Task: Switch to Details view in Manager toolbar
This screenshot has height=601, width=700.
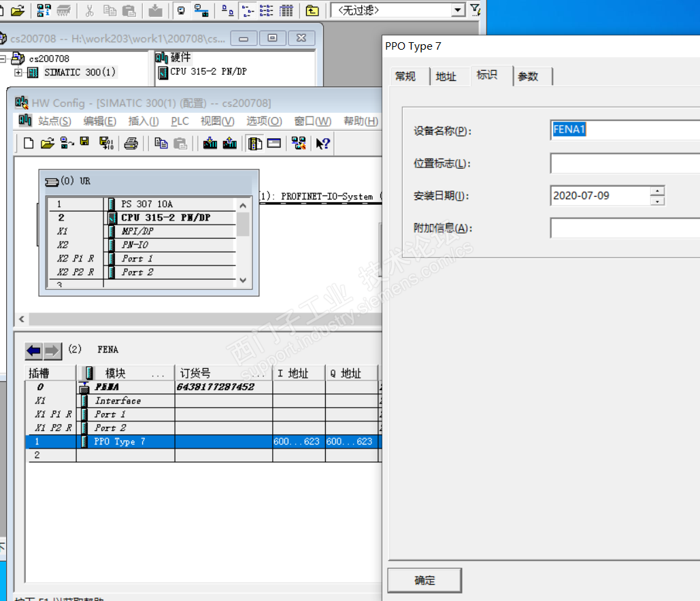Action: tap(286, 10)
